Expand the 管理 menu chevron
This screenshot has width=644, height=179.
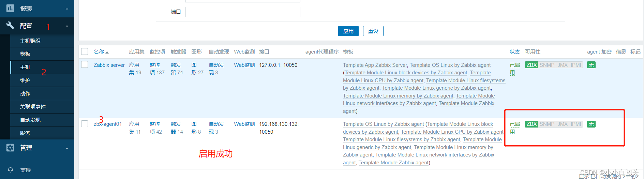(x=67, y=148)
